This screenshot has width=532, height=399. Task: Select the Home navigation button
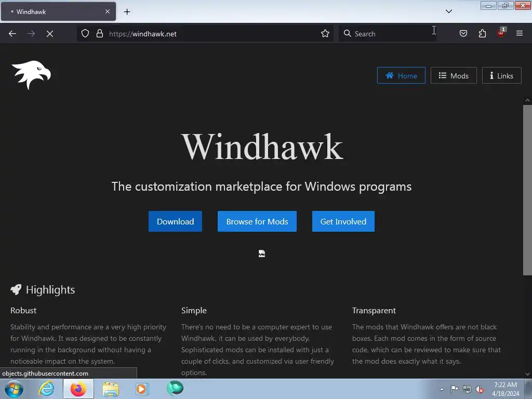pos(401,76)
